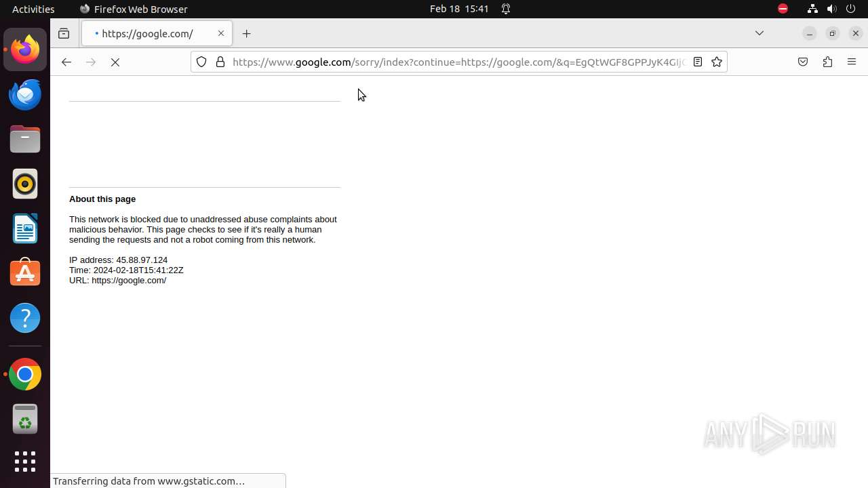Open the Firefox Web Browser app menu
The image size is (868, 488).
pos(134,9)
